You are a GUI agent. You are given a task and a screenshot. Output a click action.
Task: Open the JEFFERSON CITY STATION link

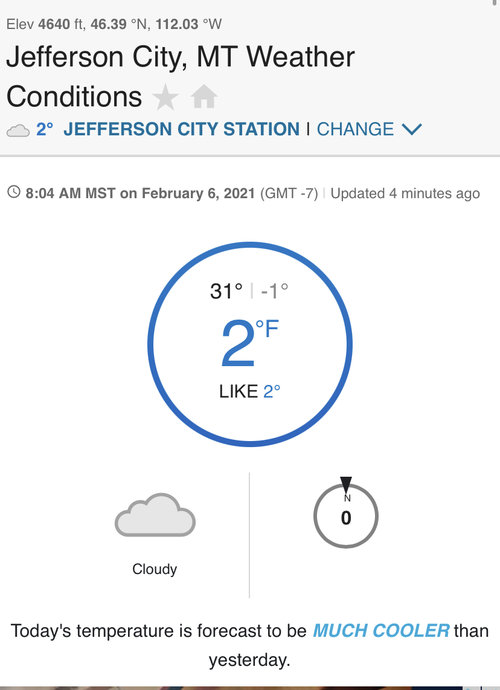coord(181,129)
